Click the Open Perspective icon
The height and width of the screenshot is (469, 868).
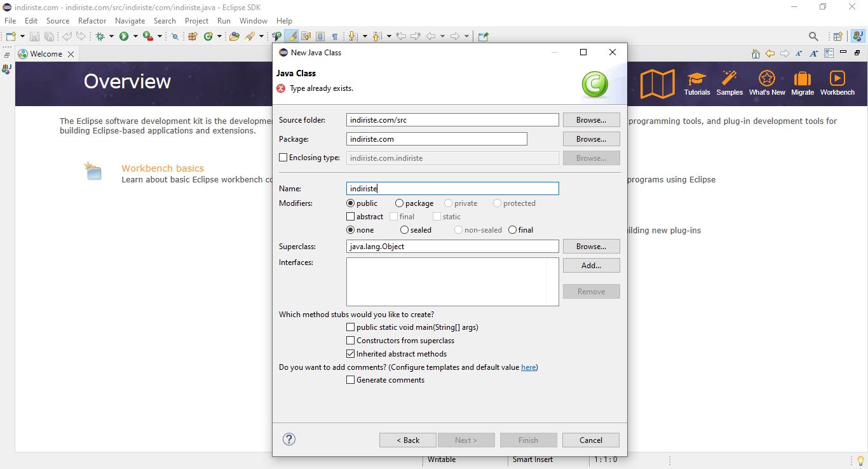(x=838, y=36)
